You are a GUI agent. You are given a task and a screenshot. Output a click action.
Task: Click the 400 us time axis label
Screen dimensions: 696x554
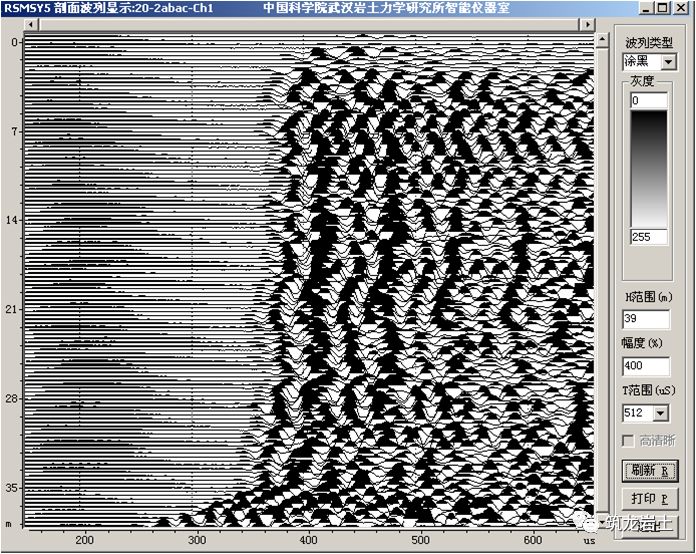[308, 540]
